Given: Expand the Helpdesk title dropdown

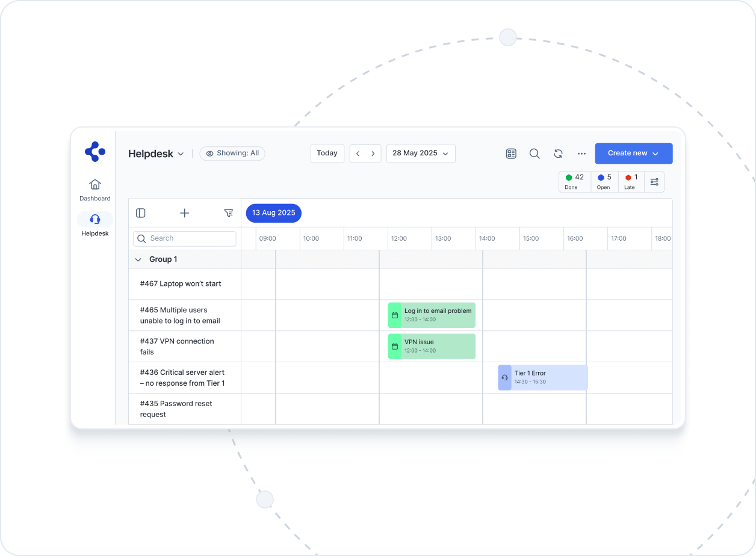Looking at the screenshot, I should coord(156,154).
